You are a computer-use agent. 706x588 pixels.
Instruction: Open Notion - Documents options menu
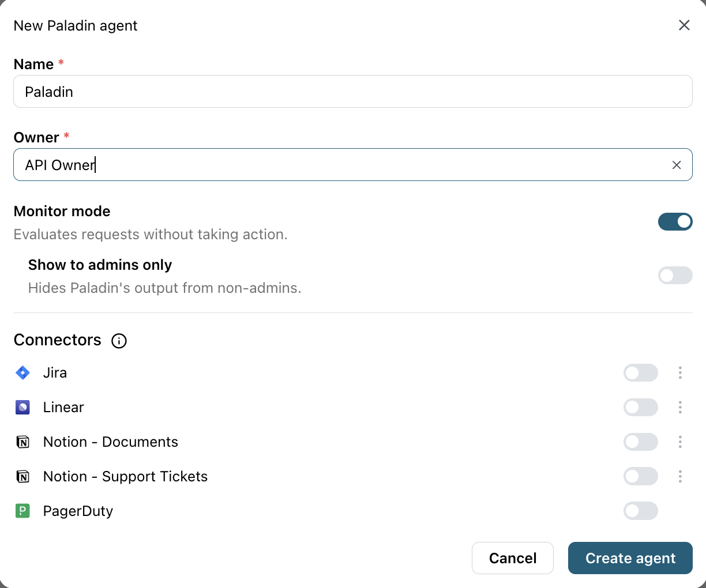(680, 442)
